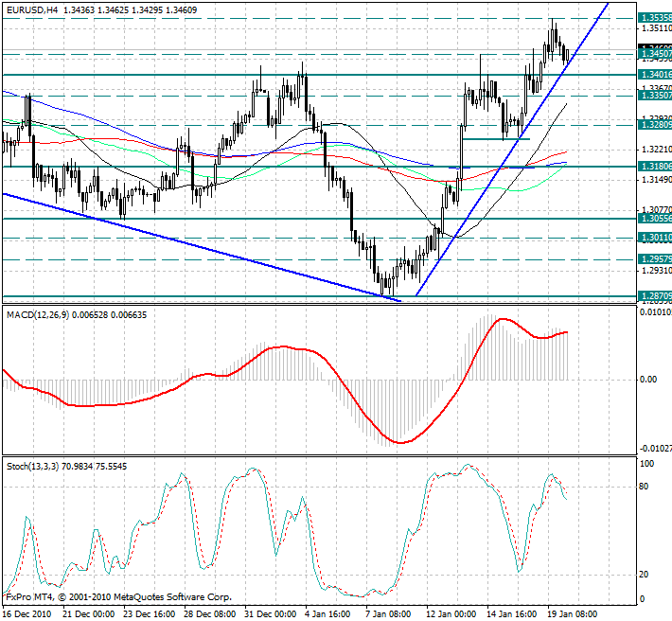Click the 1.3011 dashed level label

(655, 238)
